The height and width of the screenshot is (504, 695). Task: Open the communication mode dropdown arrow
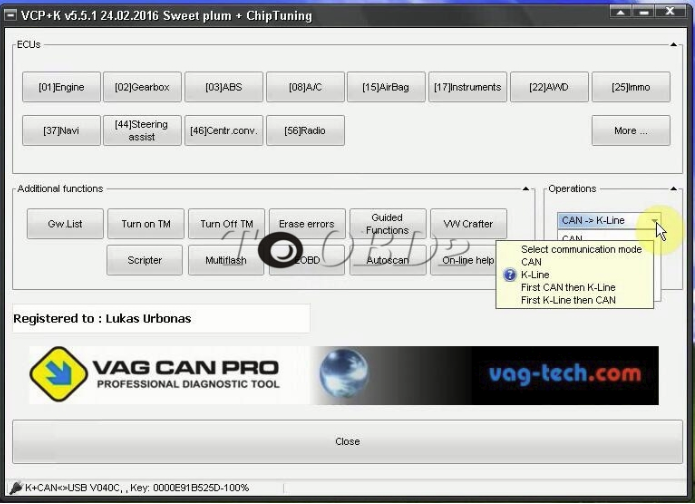(x=654, y=221)
